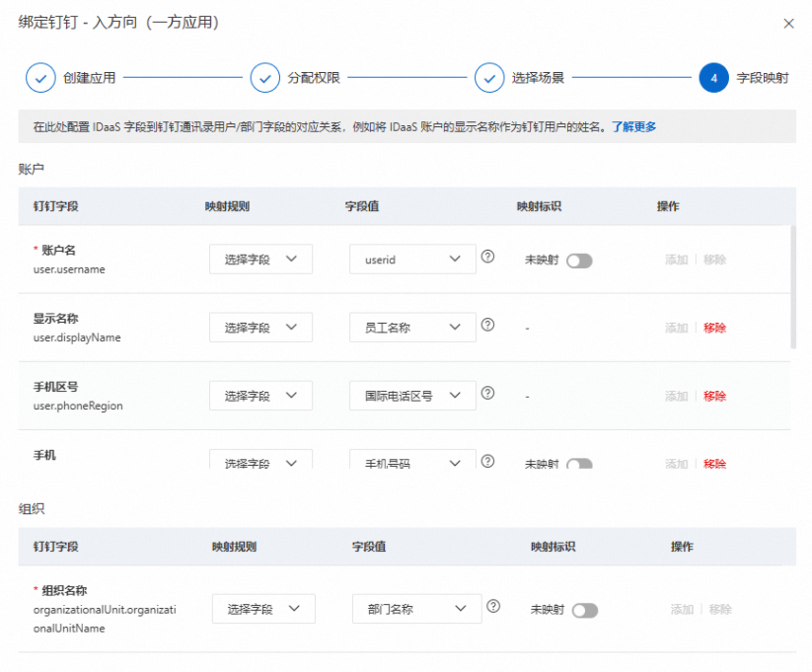Open 选择字段 mapping rule dropdown for 组织名称
This screenshot has width=812, height=672.
pos(263,609)
